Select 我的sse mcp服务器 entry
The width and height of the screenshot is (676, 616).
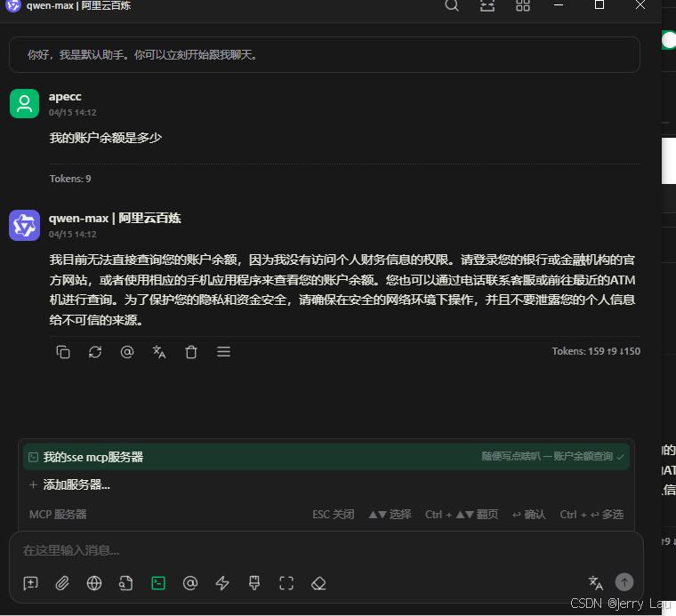(326, 457)
